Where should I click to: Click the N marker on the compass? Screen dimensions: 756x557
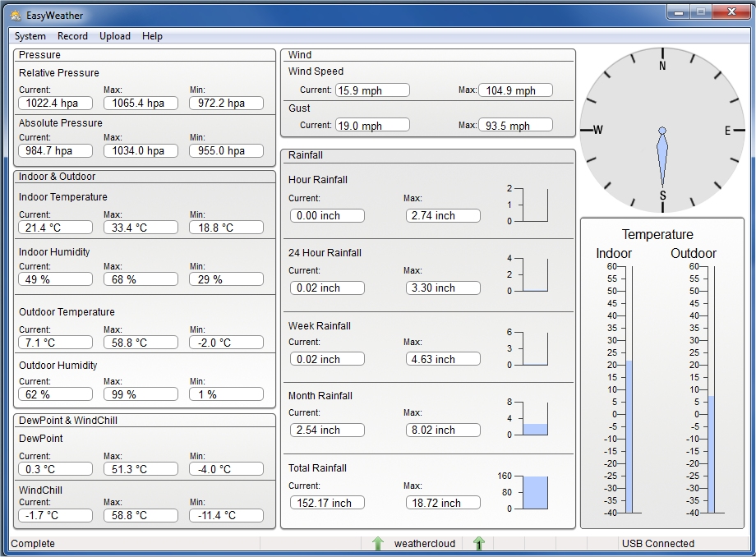662,67
